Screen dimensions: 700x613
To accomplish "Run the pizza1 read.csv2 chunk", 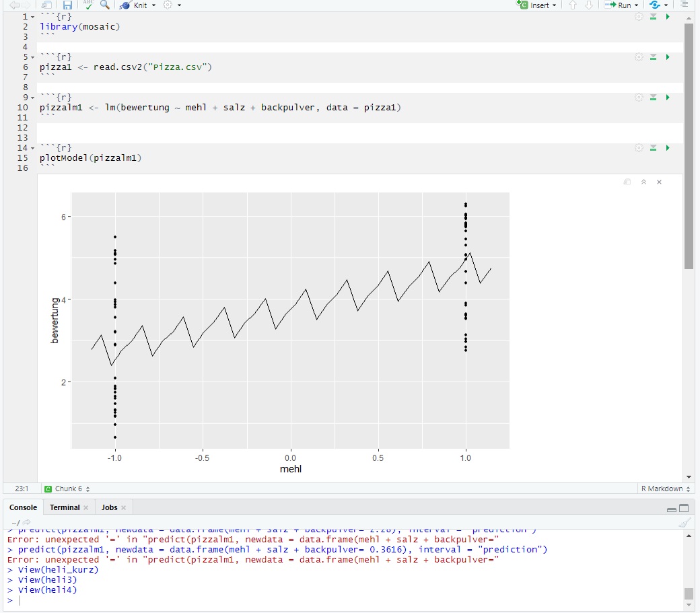I will point(668,57).
